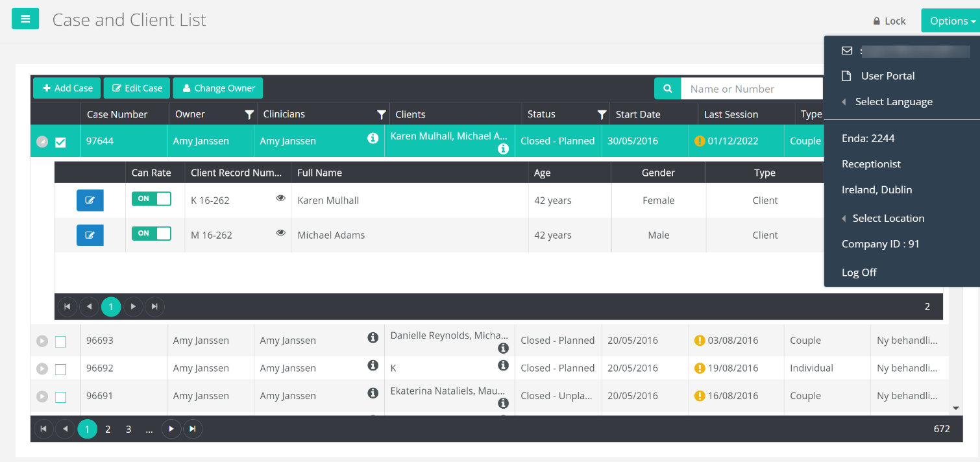Image resolution: width=980 pixels, height=462 pixels.
Task: Click the search magnifier icon
Action: [668, 88]
